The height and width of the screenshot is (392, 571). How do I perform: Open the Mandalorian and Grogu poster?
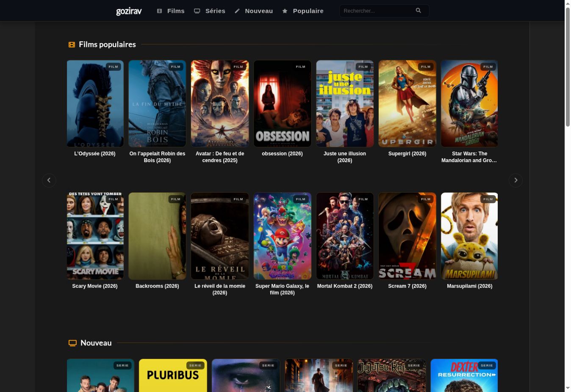pyautogui.click(x=469, y=104)
